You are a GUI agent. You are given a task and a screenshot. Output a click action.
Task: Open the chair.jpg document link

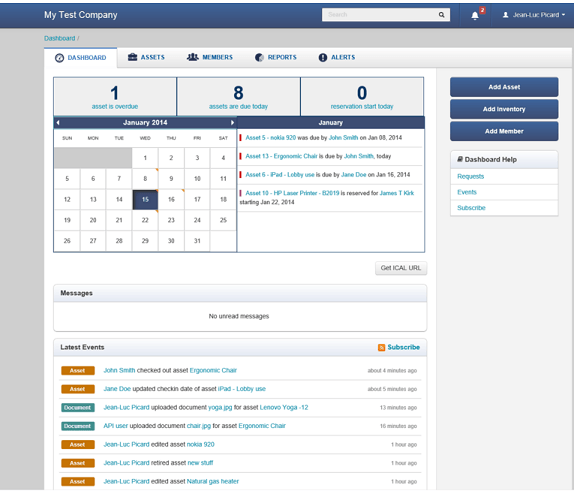pos(199,426)
